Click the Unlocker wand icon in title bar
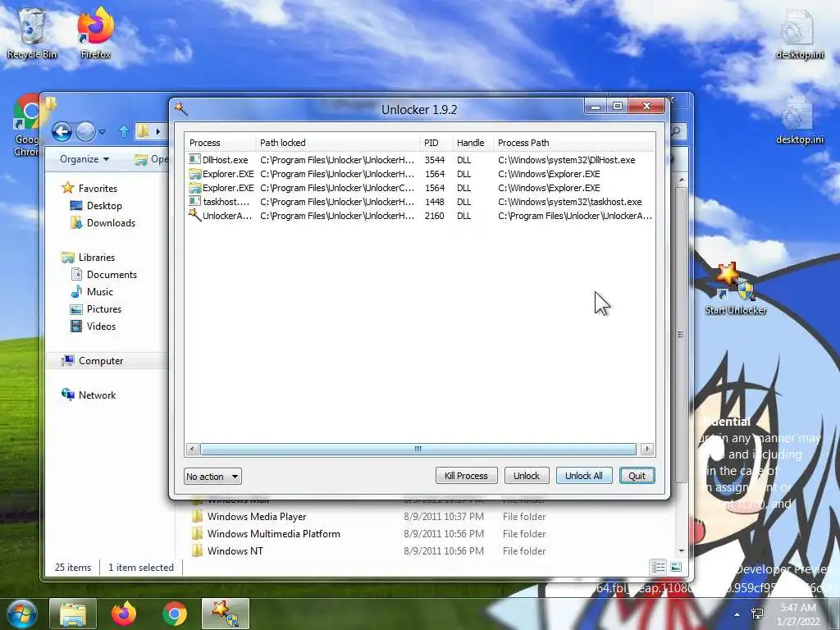840x630 pixels. (x=181, y=109)
